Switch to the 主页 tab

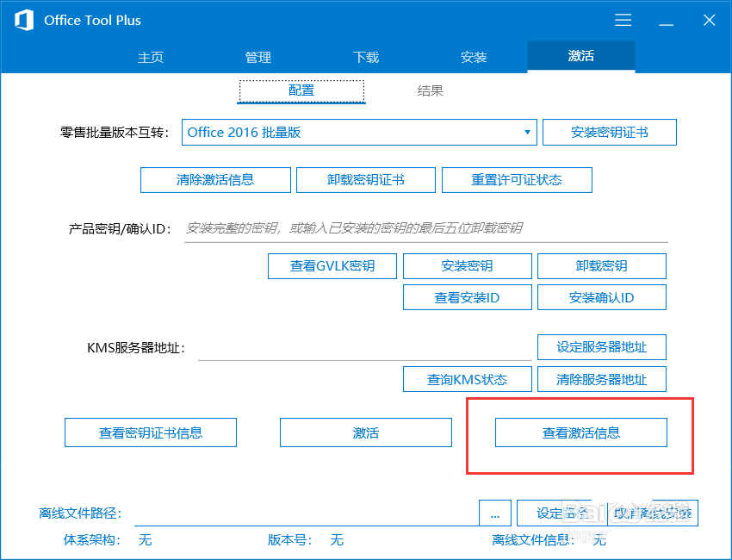tap(151, 57)
